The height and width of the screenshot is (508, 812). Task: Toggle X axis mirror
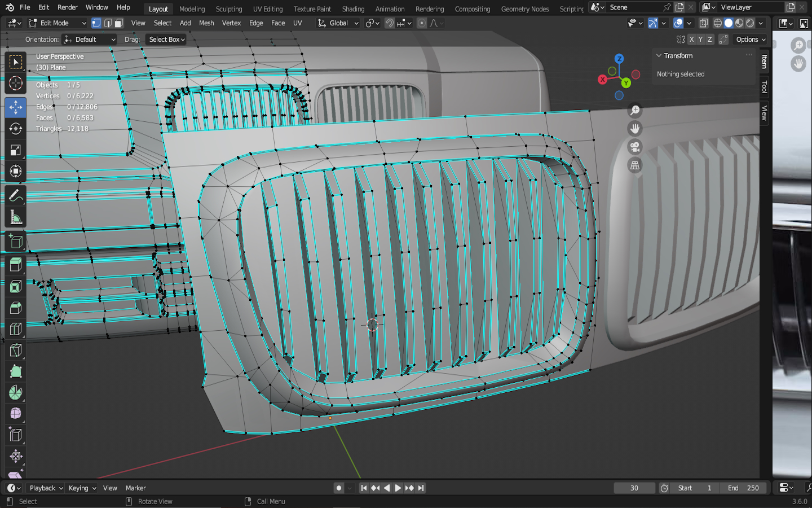(x=691, y=40)
